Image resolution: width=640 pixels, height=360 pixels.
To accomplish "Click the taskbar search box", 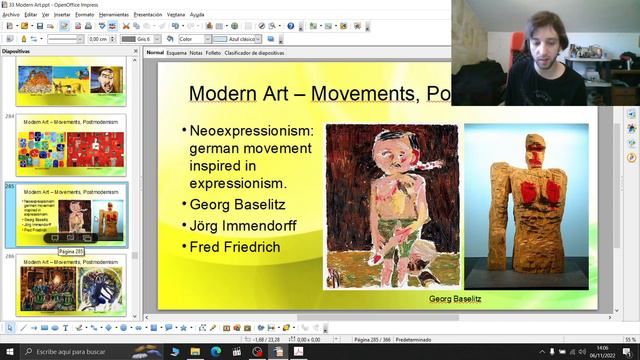I will (x=92, y=351).
